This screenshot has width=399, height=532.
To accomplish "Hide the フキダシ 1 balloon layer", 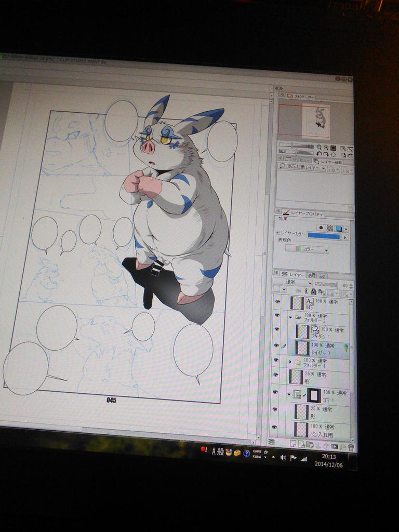I will click(277, 329).
